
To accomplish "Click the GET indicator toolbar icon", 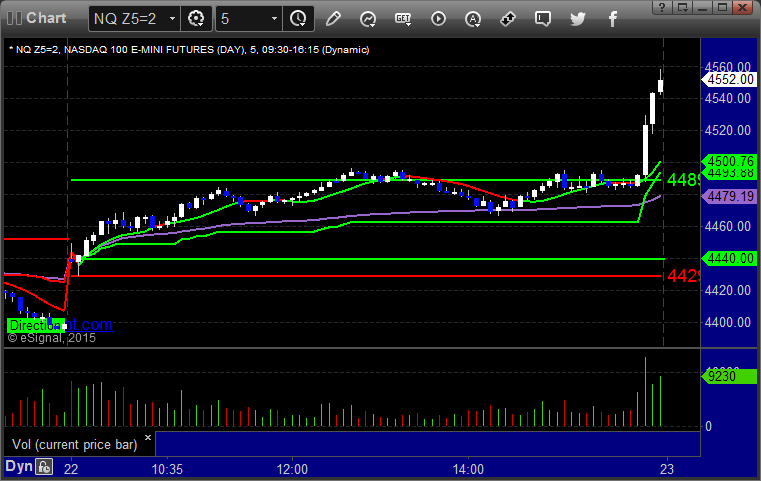I will (403, 18).
